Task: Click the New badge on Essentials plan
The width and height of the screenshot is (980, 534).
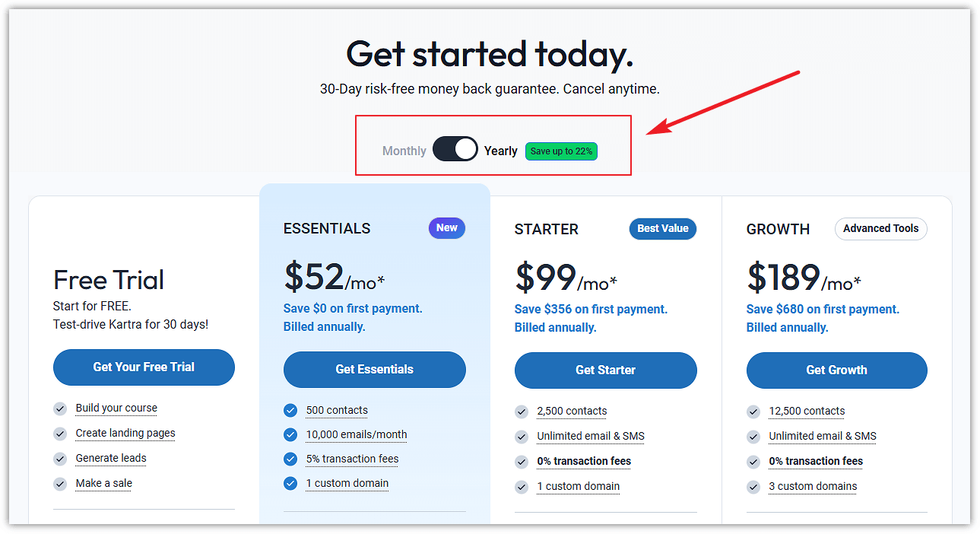Action: click(x=446, y=228)
